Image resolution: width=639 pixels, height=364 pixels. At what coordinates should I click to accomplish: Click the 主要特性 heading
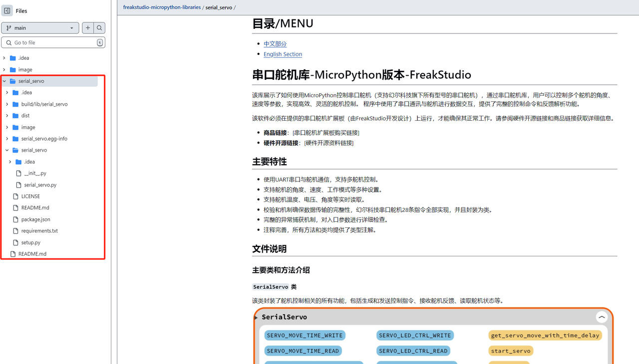click(270, 162)
